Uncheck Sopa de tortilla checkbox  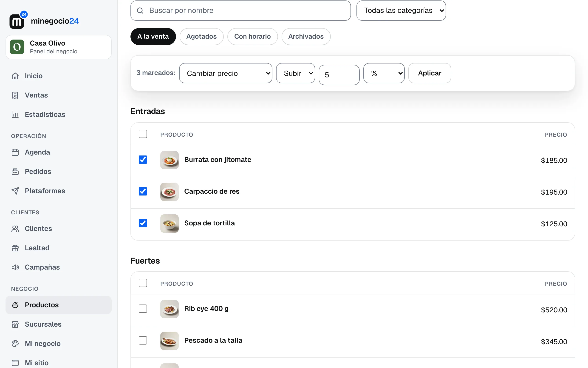[143, 223]
